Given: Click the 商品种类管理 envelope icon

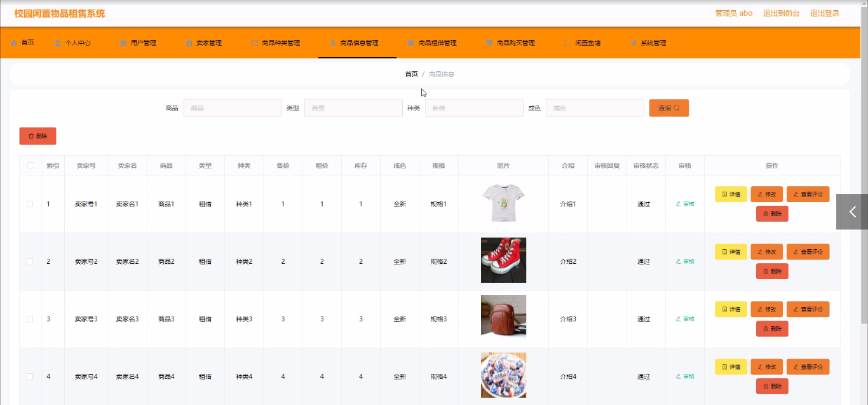Looking at the screenshot, I should (x=255, y=43).
